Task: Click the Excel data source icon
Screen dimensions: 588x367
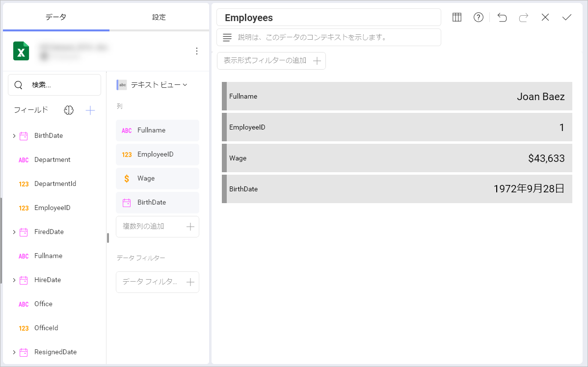Action: [x=22, y=51]
